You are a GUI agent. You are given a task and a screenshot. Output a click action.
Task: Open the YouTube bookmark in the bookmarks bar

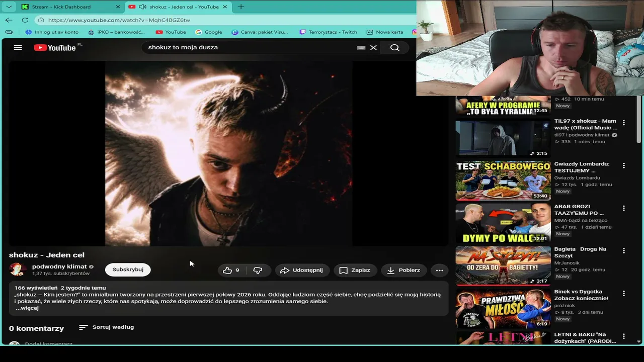(171, 32)
